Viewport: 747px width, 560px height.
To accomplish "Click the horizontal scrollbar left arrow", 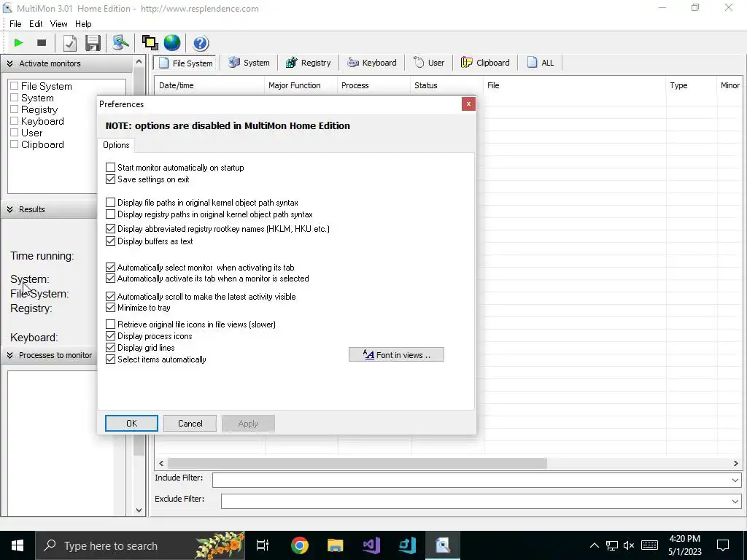I will (161, 463).
